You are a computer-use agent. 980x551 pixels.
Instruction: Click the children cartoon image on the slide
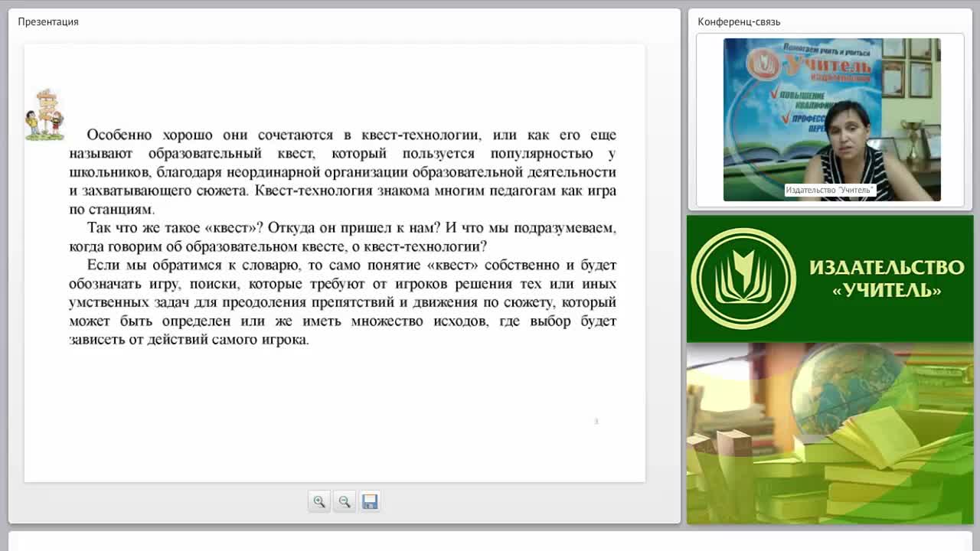tap(44, 115)
